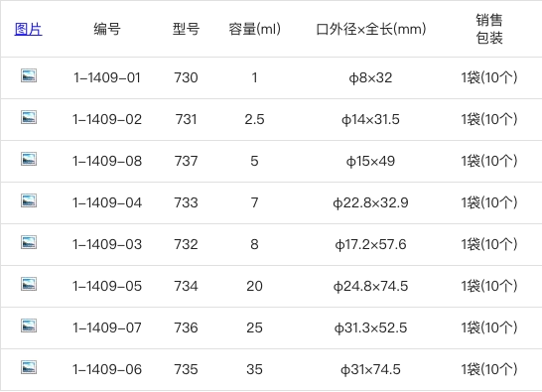Click image icon for model 734
The height and width of the screenshot is (392, 542).
(x=29, y=284)
